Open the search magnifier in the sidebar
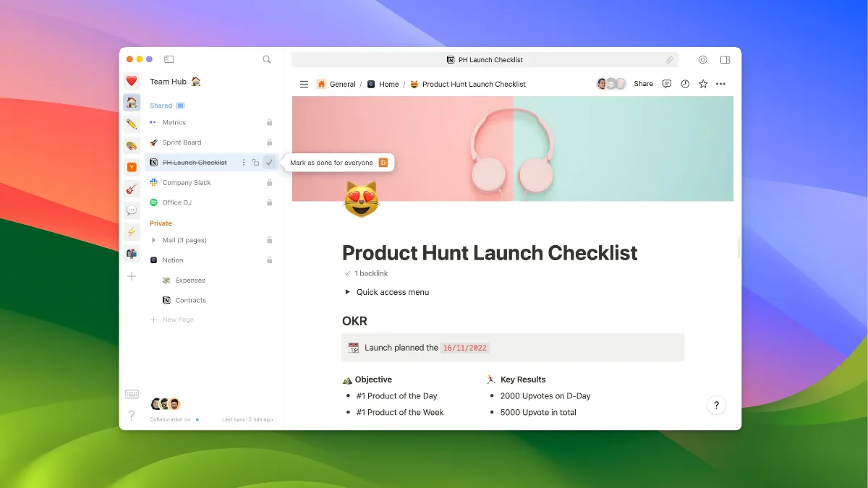The width and height of the screenshot is (868, 488). (267, 59)
